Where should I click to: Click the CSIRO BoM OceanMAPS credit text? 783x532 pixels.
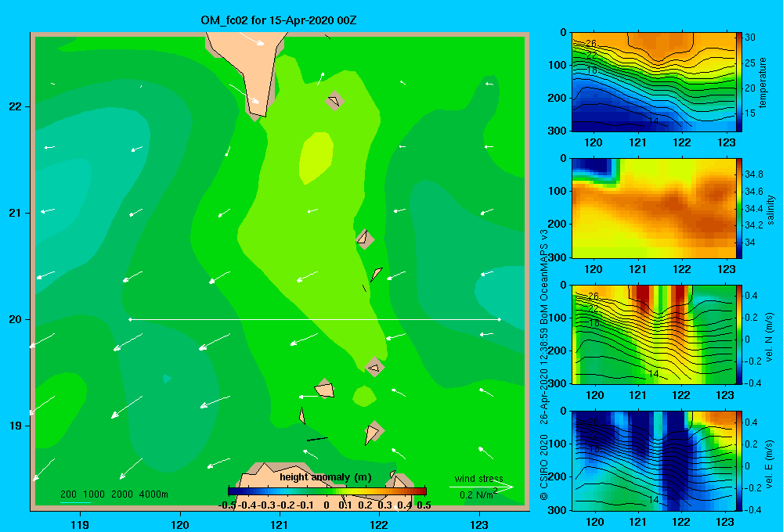tap(544, 365)
